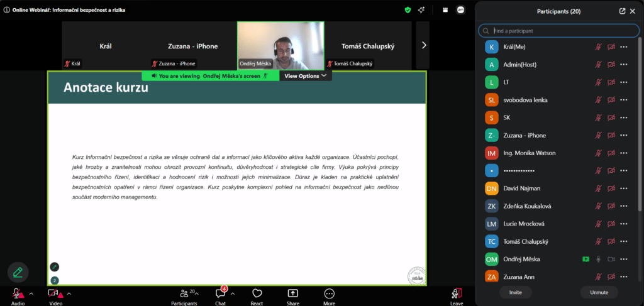Screen dimensions: 644x306
Task: Click the green encryption shield icon
Action: 408,10
